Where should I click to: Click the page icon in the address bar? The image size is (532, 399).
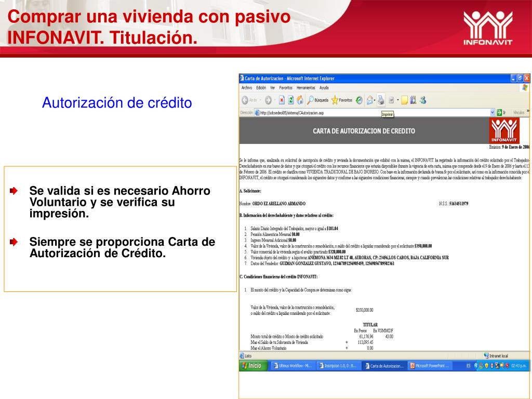pos(257,113)
